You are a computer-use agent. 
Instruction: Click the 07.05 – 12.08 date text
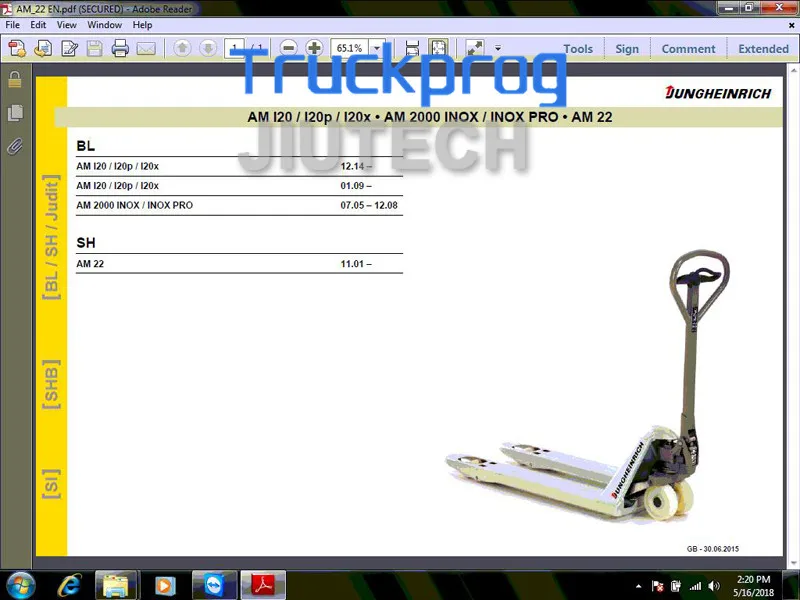pyautogui.click(x=369, y=205)
